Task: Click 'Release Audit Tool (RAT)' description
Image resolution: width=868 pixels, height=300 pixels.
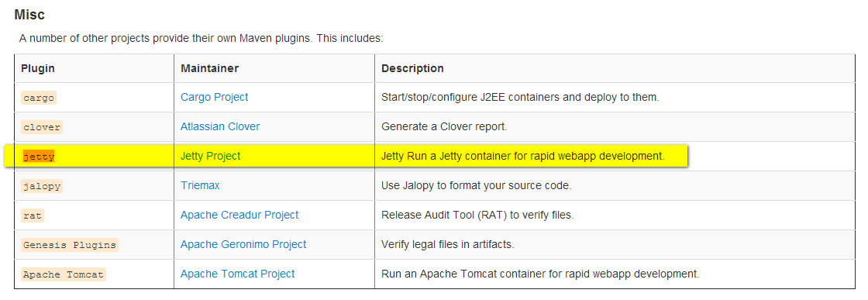Action: pos(477,215)
